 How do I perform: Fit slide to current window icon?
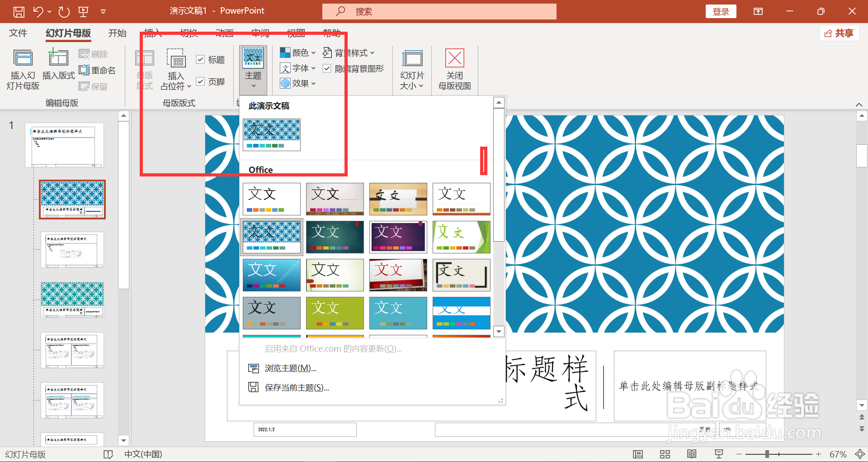pyautogui.click(x=860, y=454)
